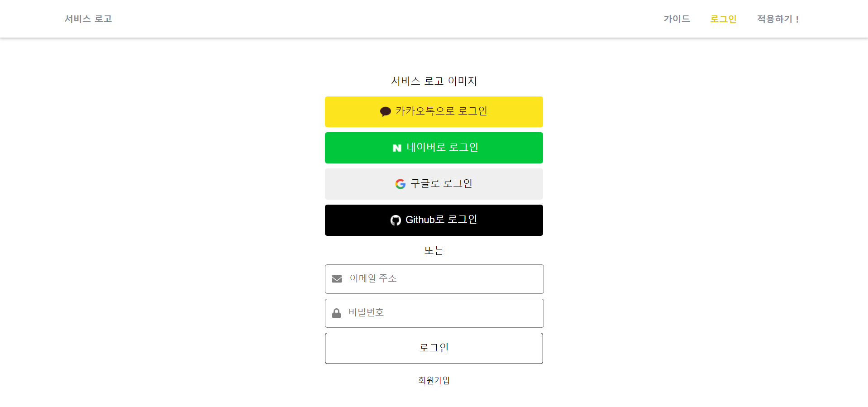Image resolution: width=868 pixels, height=407 pixels.
Task: Click the 로그인 submit button
Action: (434, 348)
